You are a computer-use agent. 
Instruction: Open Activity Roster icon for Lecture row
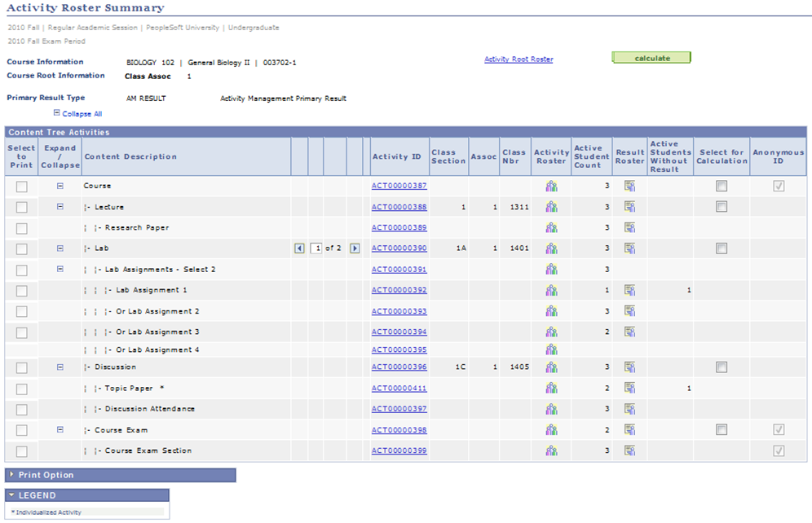coord(551,207)
